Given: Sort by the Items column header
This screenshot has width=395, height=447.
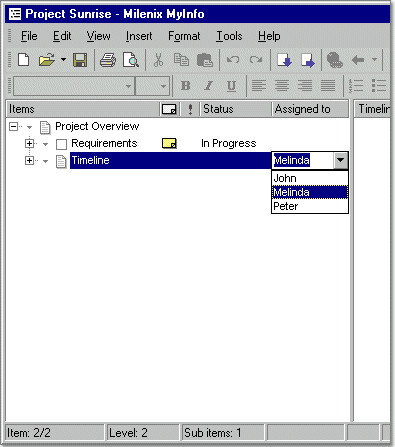Looking at the screenshot, I should click(x=83, y=109).
